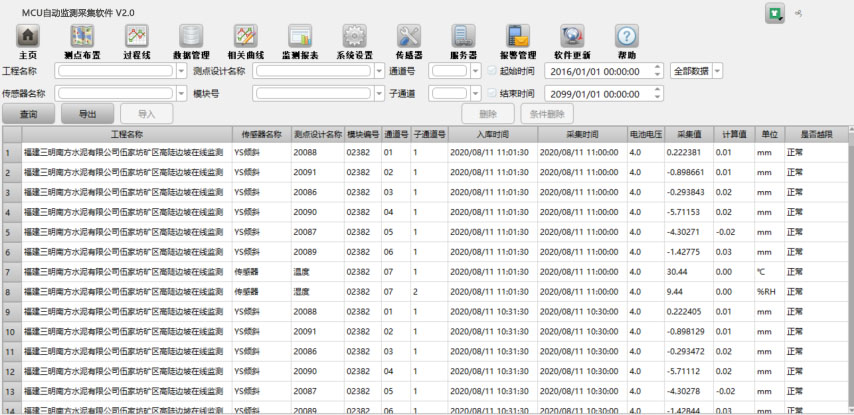Image resolution: width=854 pixels, height=415 pixels.
Task: Click cell -0.898661 in row 2
Action: pos(689,172)
